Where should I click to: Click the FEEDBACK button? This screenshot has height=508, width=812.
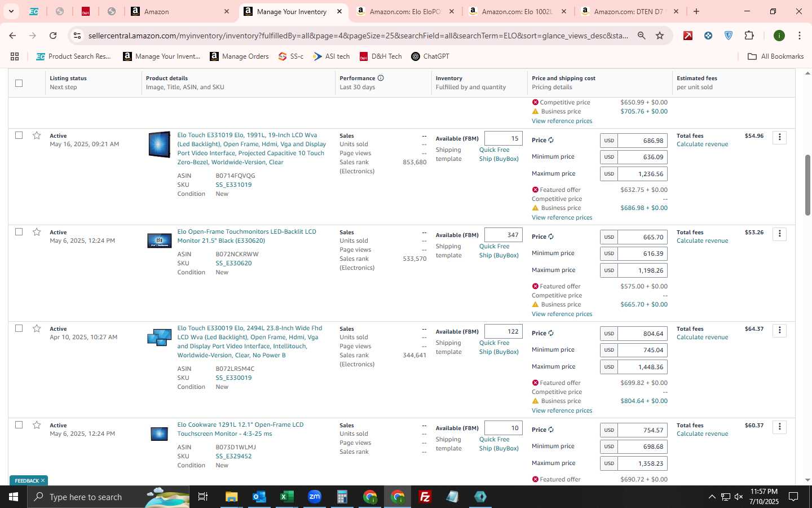pyautogui.click(x=27, y=481)
